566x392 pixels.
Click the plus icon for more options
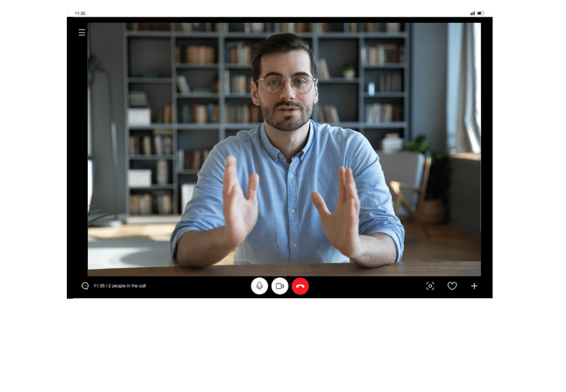474,286
